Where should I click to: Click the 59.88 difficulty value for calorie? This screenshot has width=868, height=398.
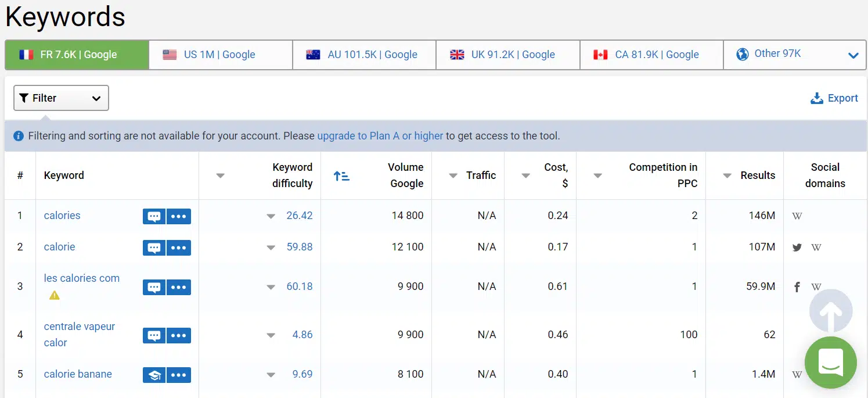coord(300,247)
